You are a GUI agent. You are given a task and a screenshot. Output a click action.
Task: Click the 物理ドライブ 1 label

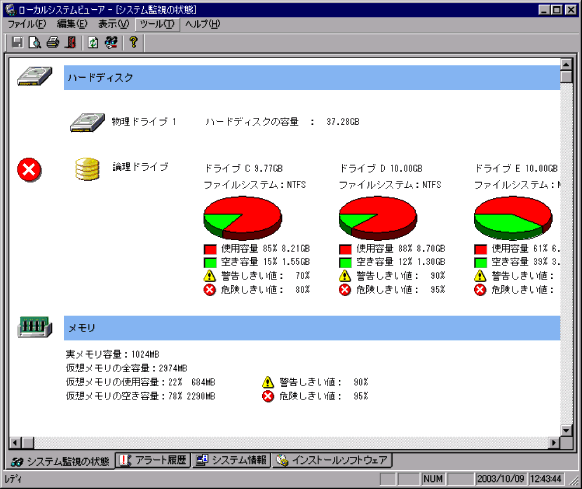[144, 122]
